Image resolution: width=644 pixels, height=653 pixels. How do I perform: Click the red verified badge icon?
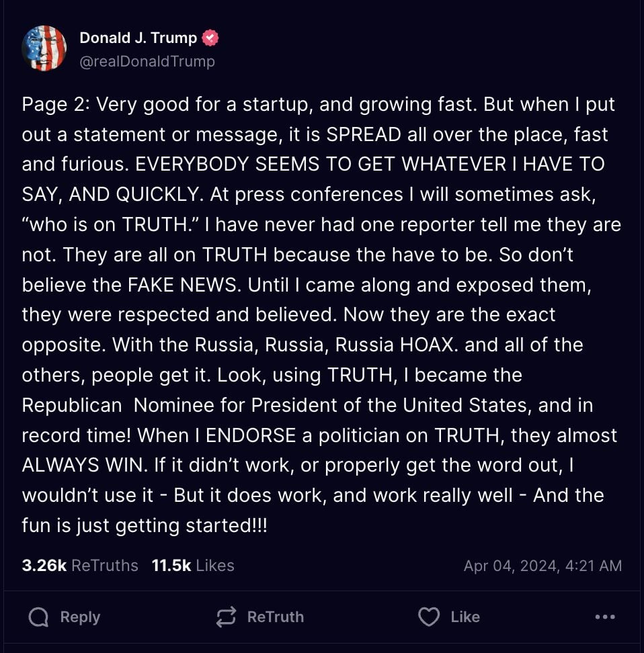210,38
